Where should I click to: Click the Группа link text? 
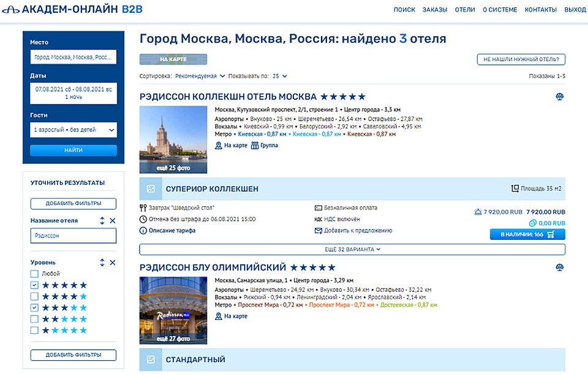tap(269, 146)
